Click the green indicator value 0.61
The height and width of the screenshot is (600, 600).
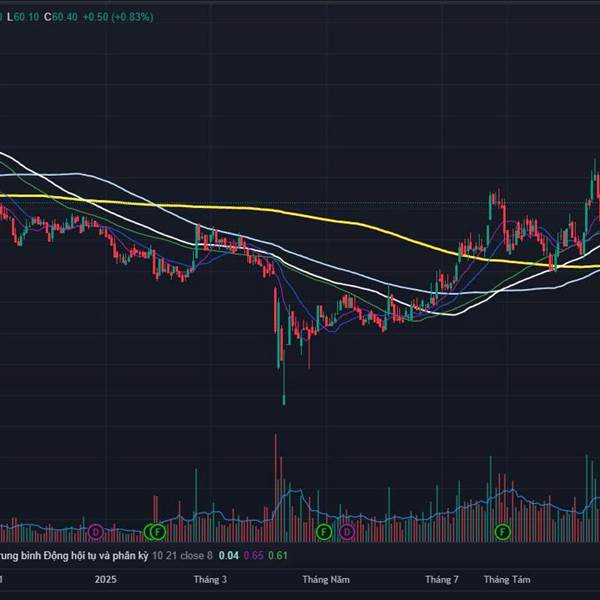[278, 556]
